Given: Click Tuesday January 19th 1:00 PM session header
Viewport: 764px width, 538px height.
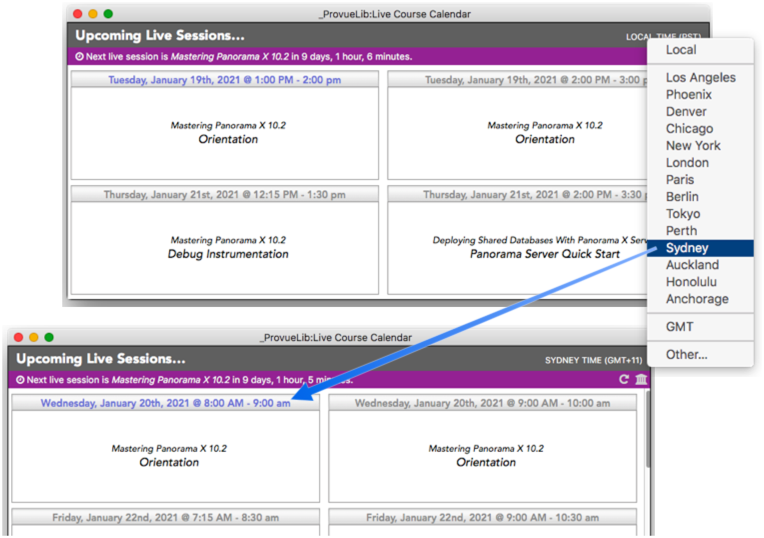Looking at the screenshot, I should 225,79.
